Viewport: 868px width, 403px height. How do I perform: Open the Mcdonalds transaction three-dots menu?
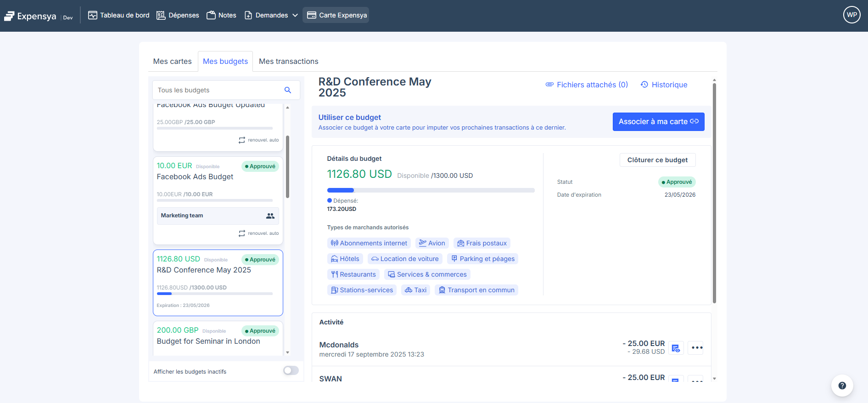[696, 348]
